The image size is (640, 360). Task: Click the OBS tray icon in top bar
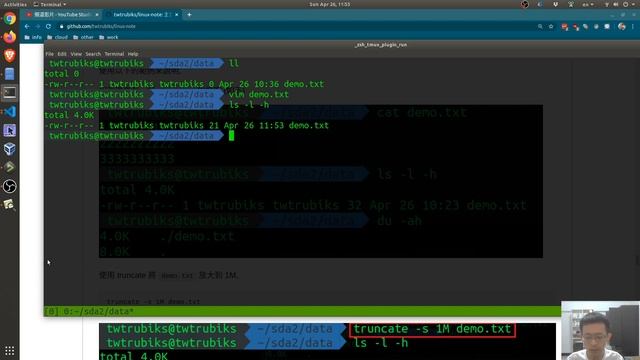(525, 4)
